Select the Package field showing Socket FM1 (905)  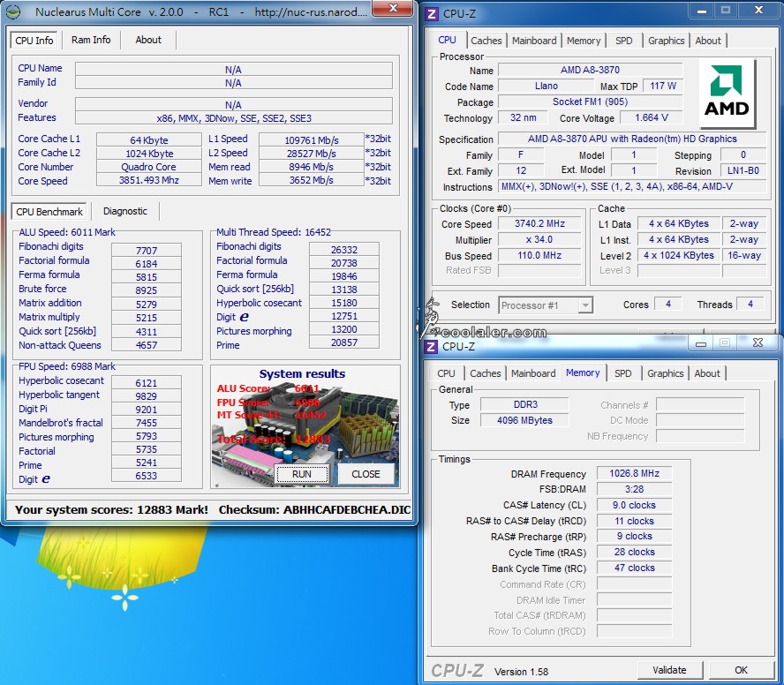pos(590,102)
